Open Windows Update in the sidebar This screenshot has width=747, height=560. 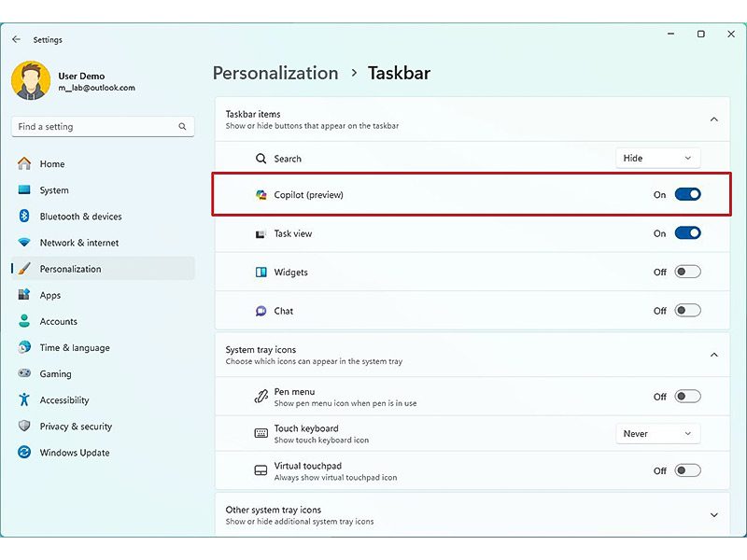point(75,453)
